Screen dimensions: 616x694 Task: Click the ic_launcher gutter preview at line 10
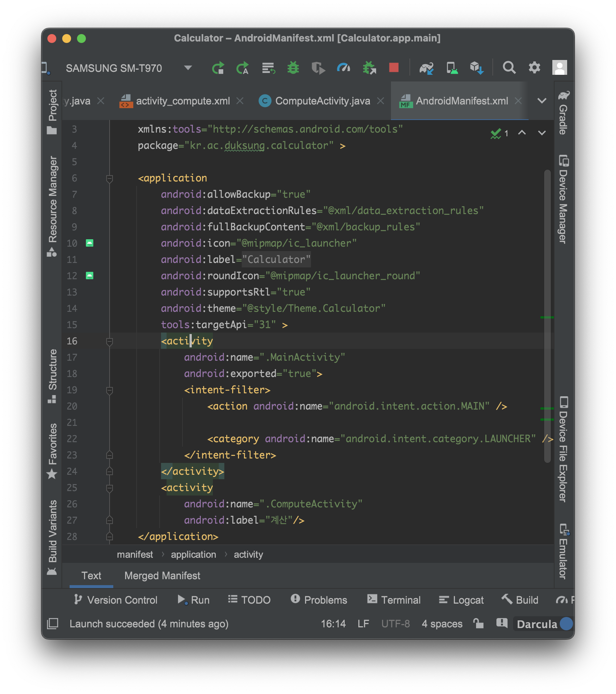[90, 243]
